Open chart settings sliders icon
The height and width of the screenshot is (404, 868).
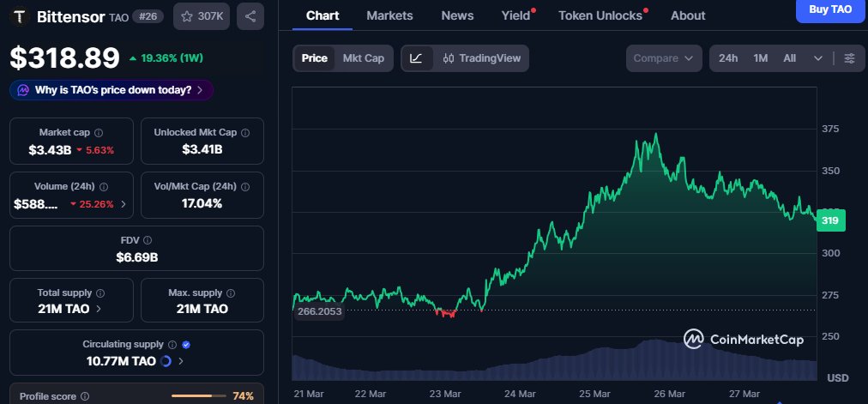pos(849,58)
